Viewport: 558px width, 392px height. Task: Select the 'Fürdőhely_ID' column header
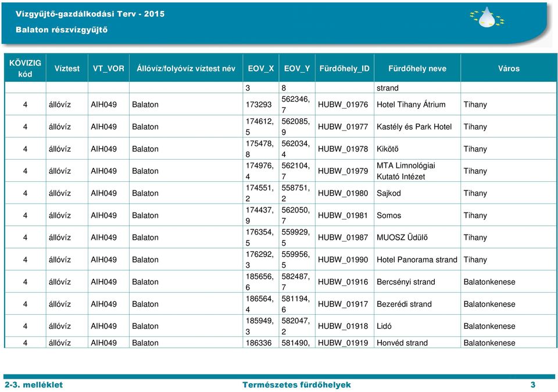345,69
